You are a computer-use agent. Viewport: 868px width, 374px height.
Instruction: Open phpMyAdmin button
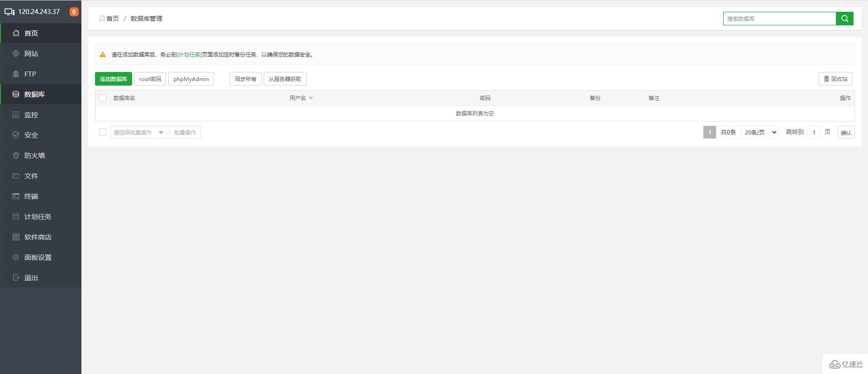(191, 79)
